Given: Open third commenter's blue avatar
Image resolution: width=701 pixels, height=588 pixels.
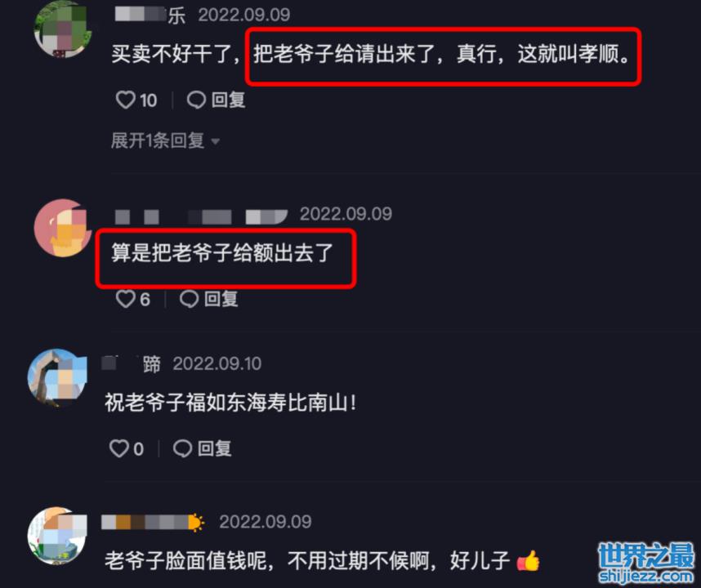Looking at the screenshot, I should [x=57, y=377].
